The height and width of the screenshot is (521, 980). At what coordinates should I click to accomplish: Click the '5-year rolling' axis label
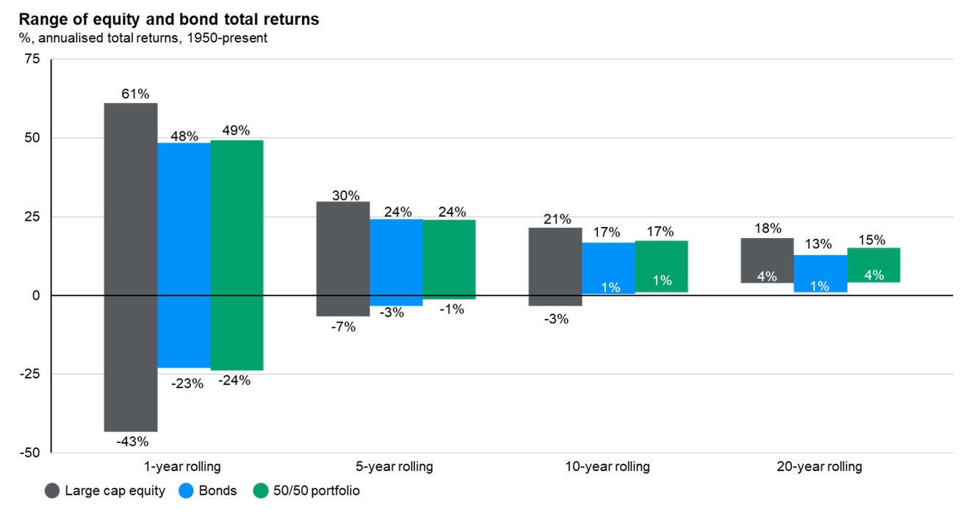395,467
